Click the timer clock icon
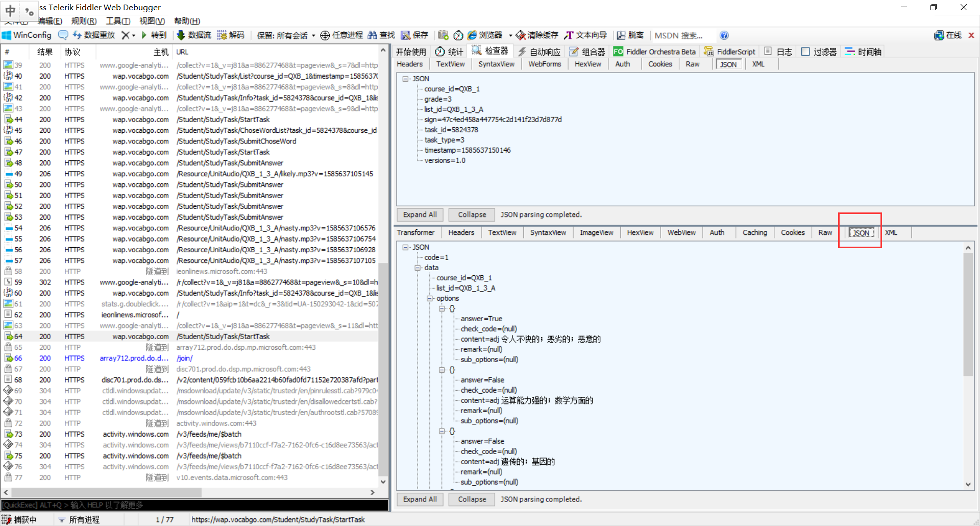The image size is (980, 526). 458,35
